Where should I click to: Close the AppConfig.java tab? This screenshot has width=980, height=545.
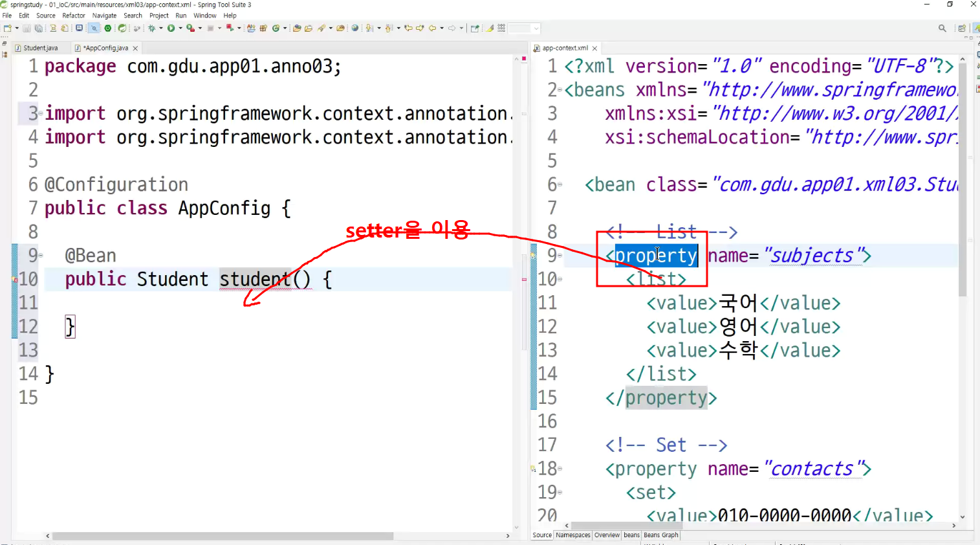coord(135,49)
